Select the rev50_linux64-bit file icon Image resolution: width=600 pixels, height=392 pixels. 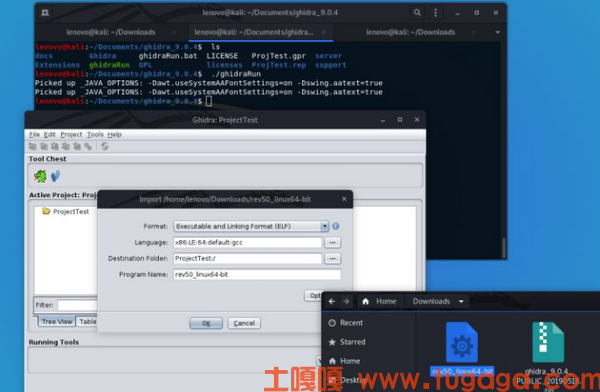tap(462, 342)
